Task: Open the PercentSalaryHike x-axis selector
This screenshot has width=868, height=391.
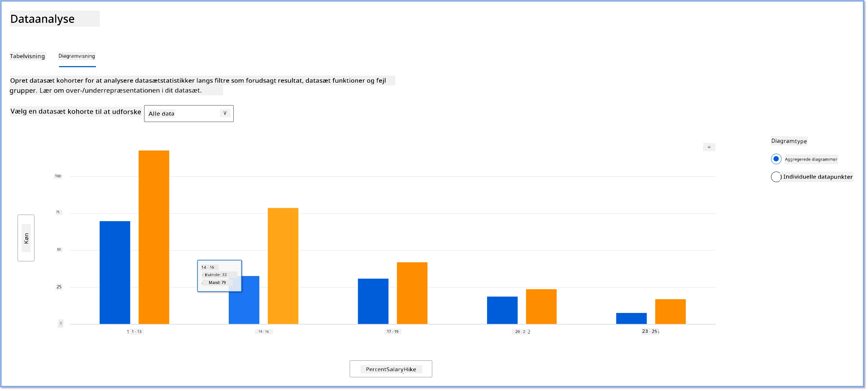Action: pos(391,369)
